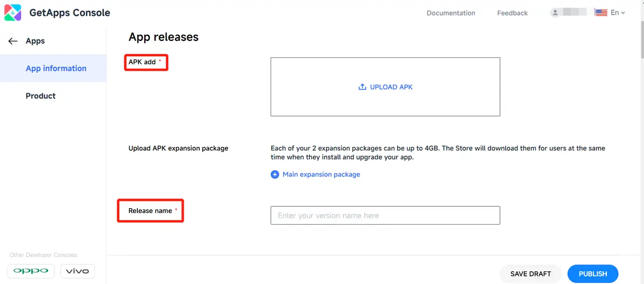Click the upload icon in the APK box

362,87
